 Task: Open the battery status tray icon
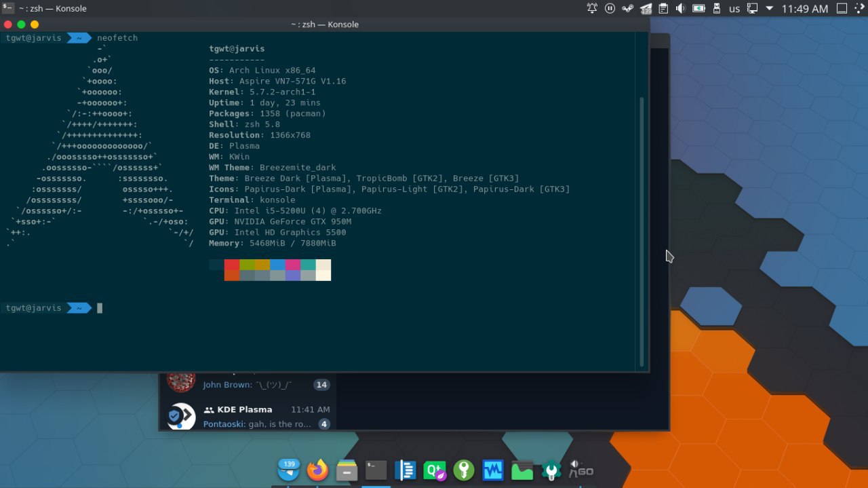698,9
